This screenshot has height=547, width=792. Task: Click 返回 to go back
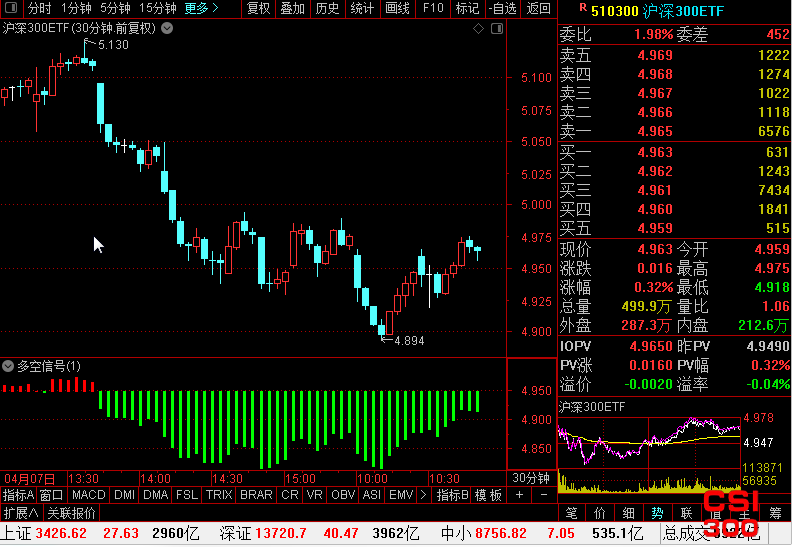(x=538, y=8)
